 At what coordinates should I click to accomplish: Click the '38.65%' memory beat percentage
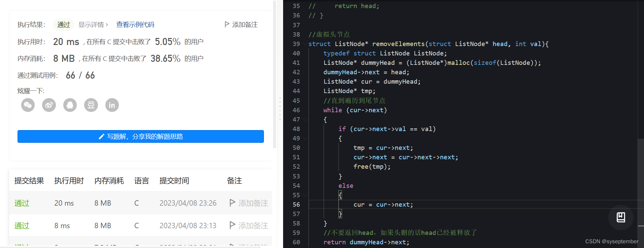click(x=165, y=58)
